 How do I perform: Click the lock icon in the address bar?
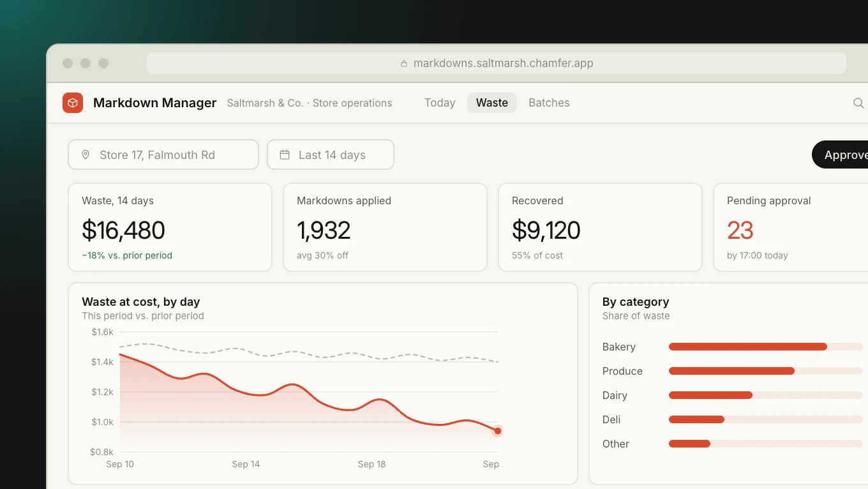tap(404, 64)
